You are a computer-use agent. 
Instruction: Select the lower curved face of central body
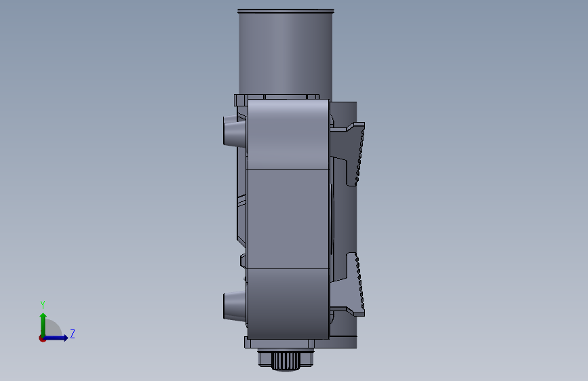[288, 304]
